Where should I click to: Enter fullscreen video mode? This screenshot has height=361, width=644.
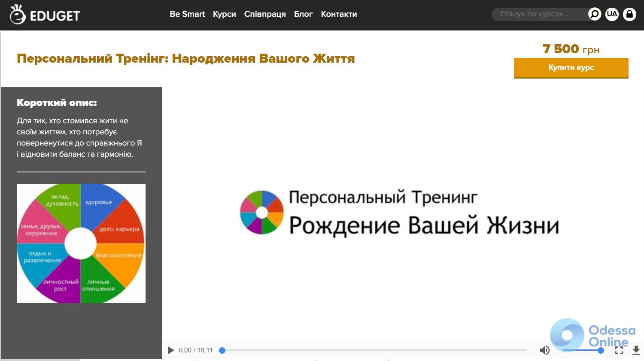[619, 351]
